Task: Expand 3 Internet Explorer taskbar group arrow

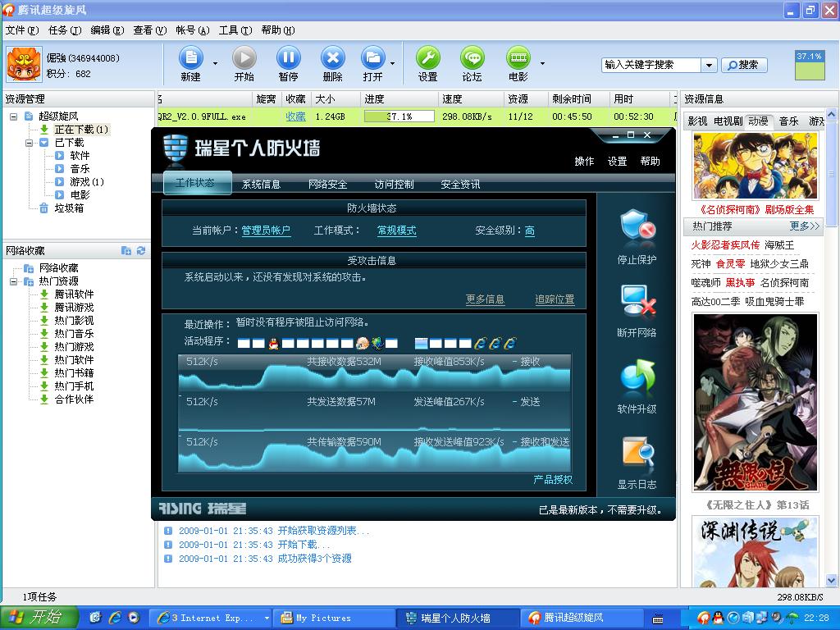Action: click(267, 619)
